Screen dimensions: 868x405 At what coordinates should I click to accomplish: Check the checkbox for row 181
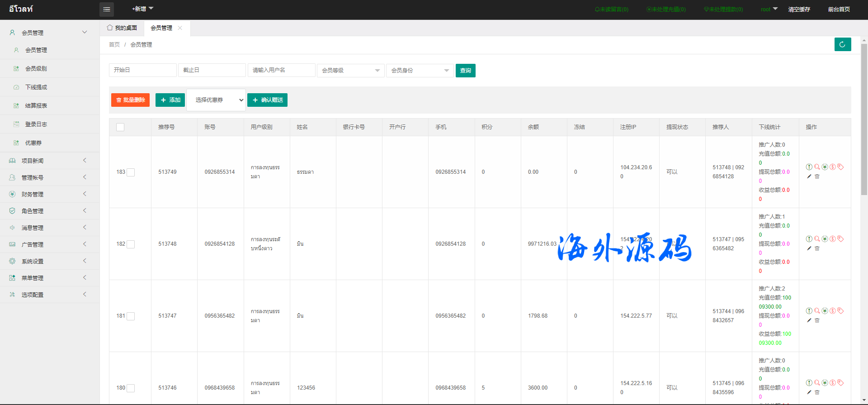131,316
